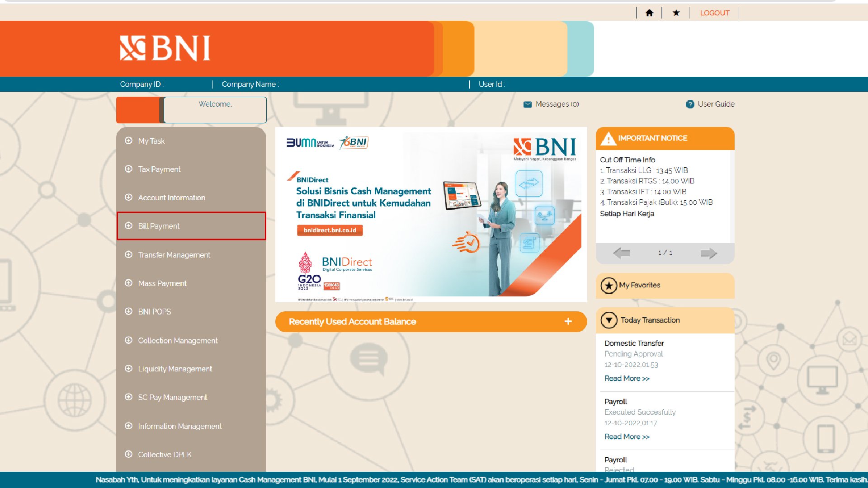
Task: Expand Recently Used Account Balance with plus
Action: (568, 322)
